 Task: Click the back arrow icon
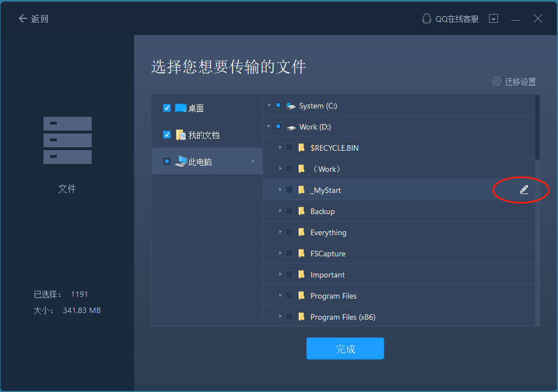point(23,19)
